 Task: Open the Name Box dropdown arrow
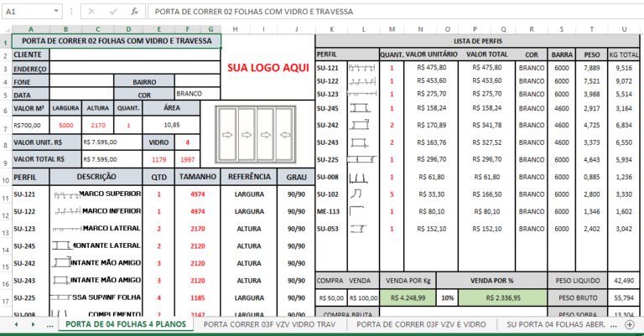click(x=56, y=11)
